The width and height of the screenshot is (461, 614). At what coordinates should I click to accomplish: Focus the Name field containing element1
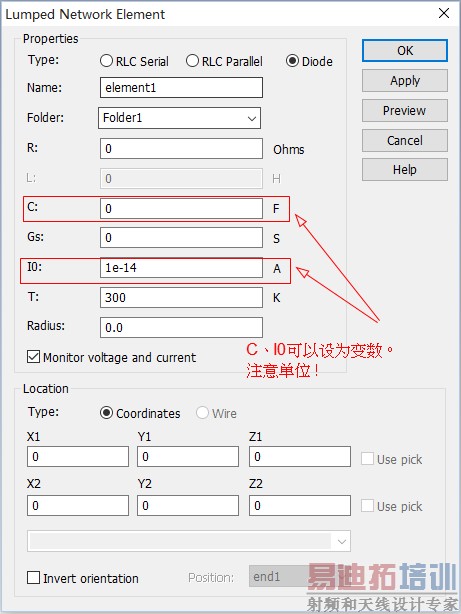point(181,87)
